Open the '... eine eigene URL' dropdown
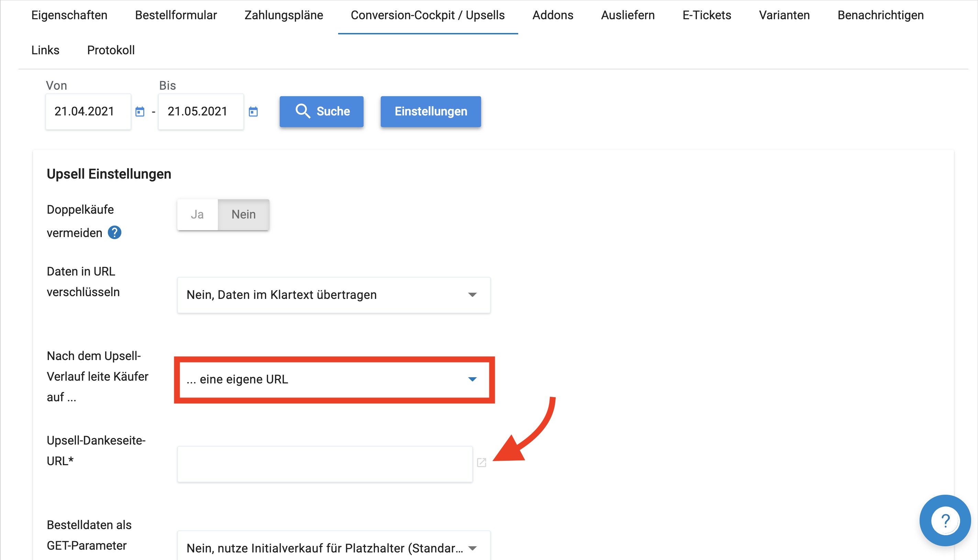 334,380
